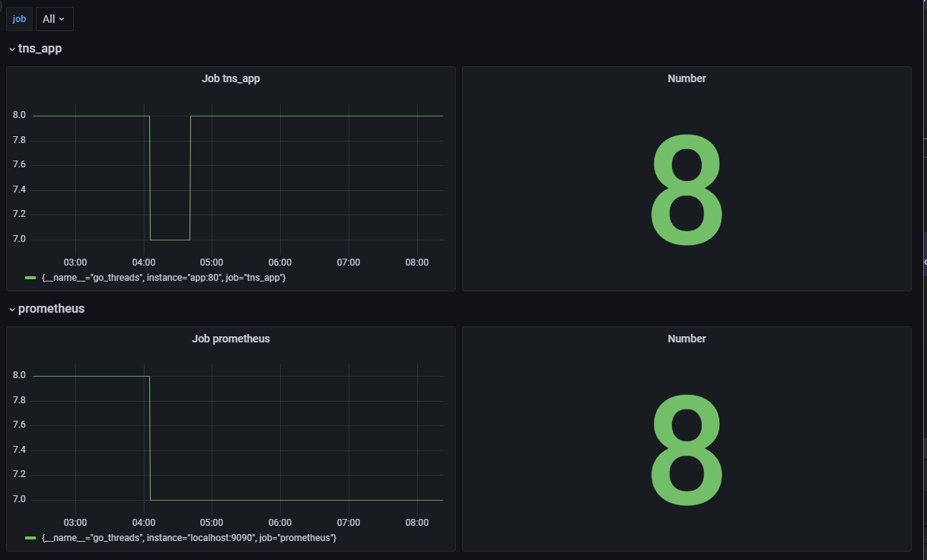The image size is (927, 560).
Task: Open the Job tns_app panel title menu
Action: (231, 78)
